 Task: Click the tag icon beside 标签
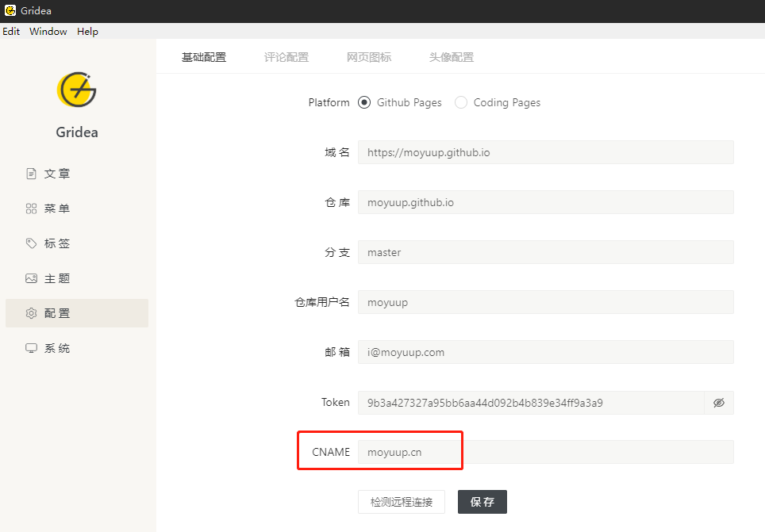31,243
